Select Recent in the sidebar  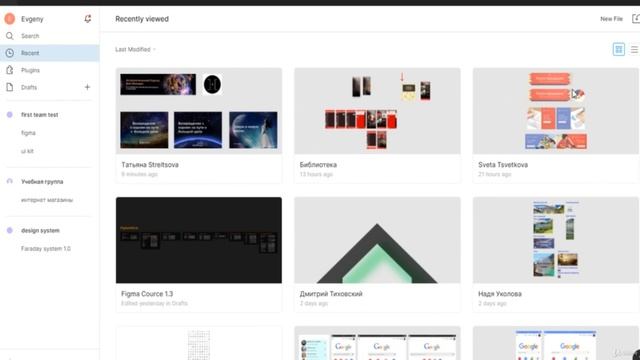[50, 53]
